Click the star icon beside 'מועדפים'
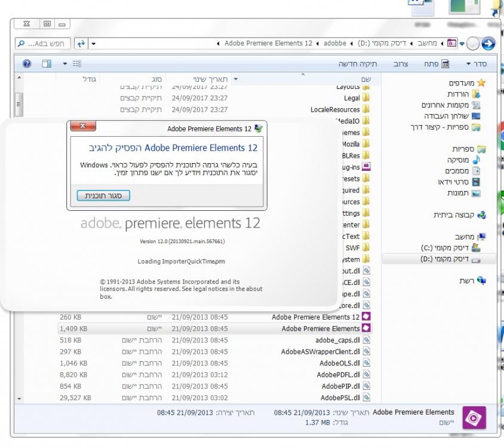This screenshot has width=504, height=448. [x=481, y=83]
